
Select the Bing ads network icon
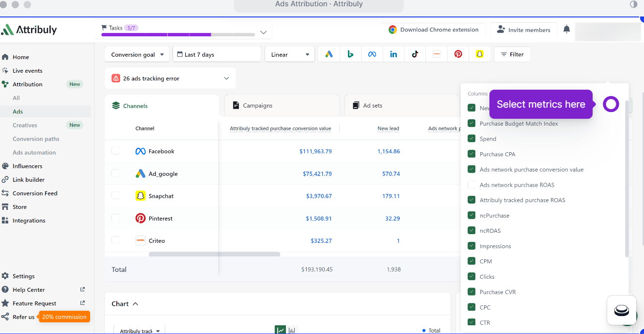pos(350,54)
